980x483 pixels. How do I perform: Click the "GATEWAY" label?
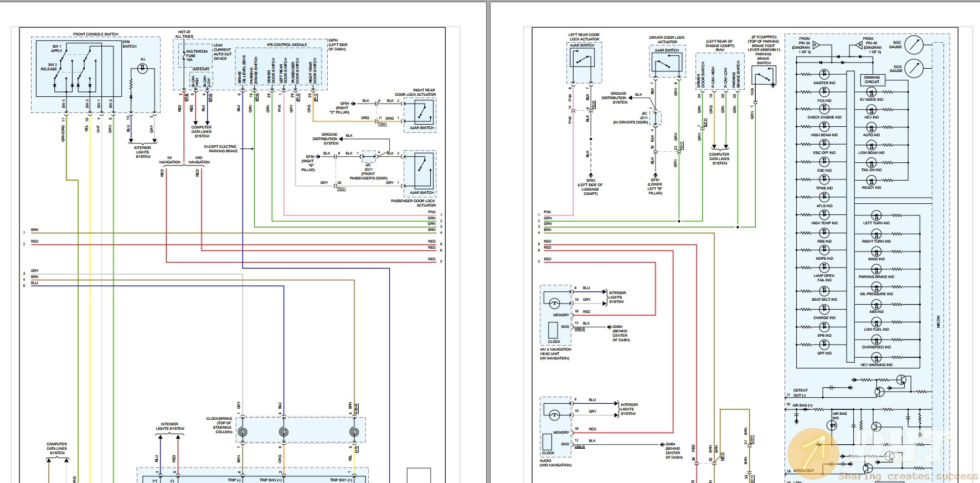click(x=201, y=69)
